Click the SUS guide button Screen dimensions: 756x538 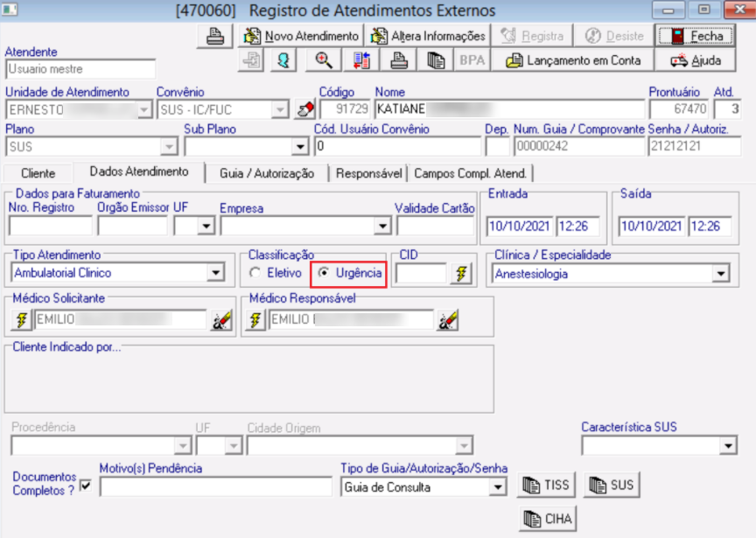coord(612,485)
